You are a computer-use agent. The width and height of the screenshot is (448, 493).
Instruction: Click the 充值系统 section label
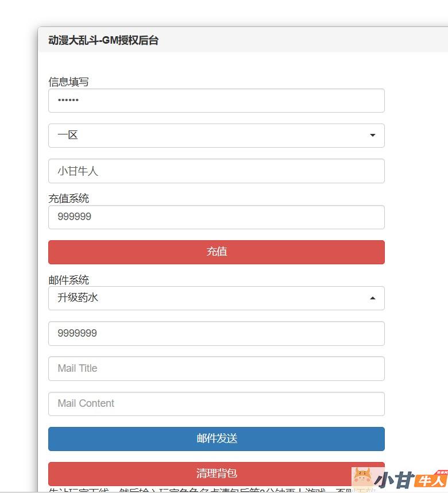[x=68, y=199]
